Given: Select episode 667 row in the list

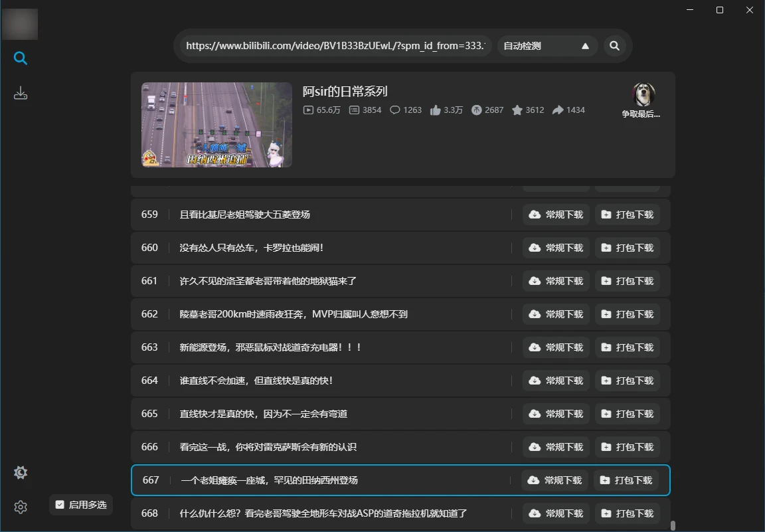Looking at the screenshot, I should coord(332,480).
